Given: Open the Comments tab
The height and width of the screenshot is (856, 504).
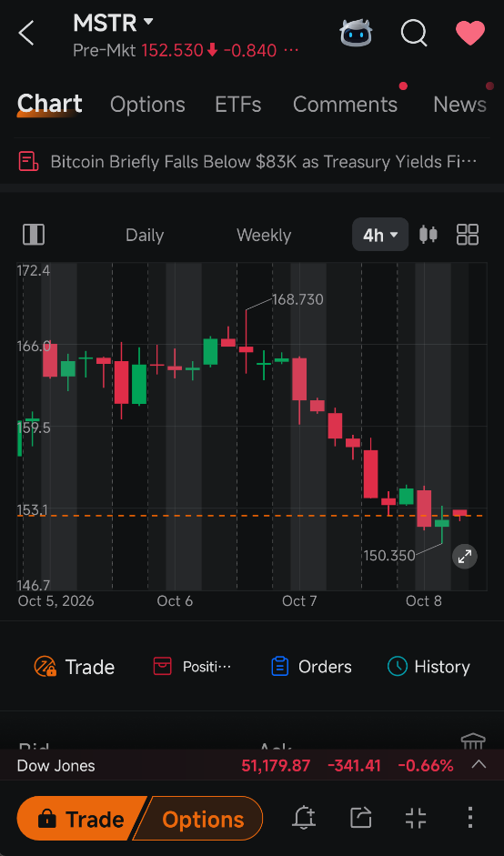Looking at the screenshot, I should (345, 105).
